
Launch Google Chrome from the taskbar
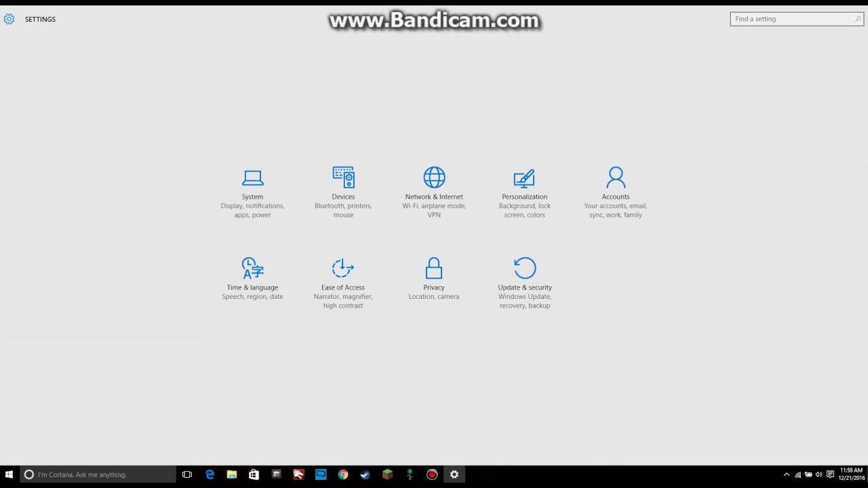(x=343, y=474)
